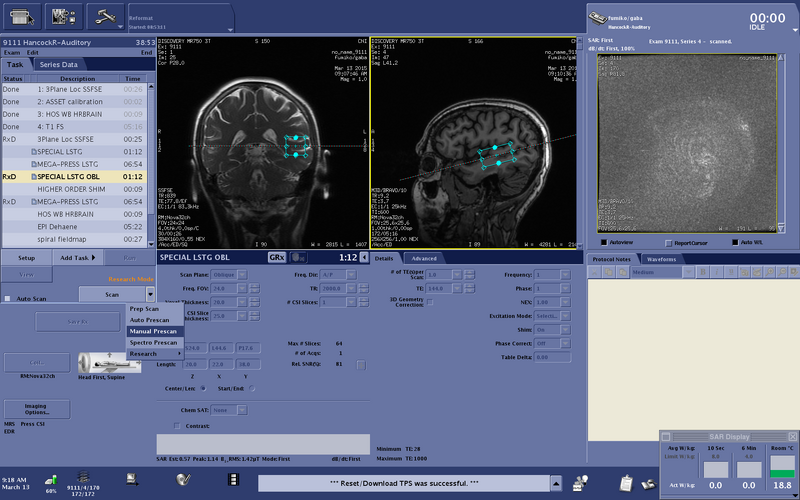Toggle the Report Cursor checkbox

point(668,243)
